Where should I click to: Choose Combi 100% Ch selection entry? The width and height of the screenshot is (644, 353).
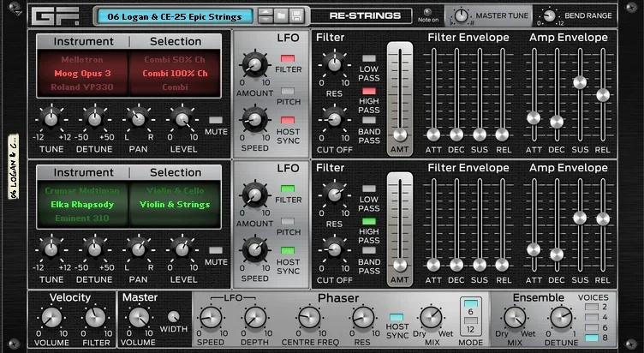pyautogui.click(x=175, y=74)
